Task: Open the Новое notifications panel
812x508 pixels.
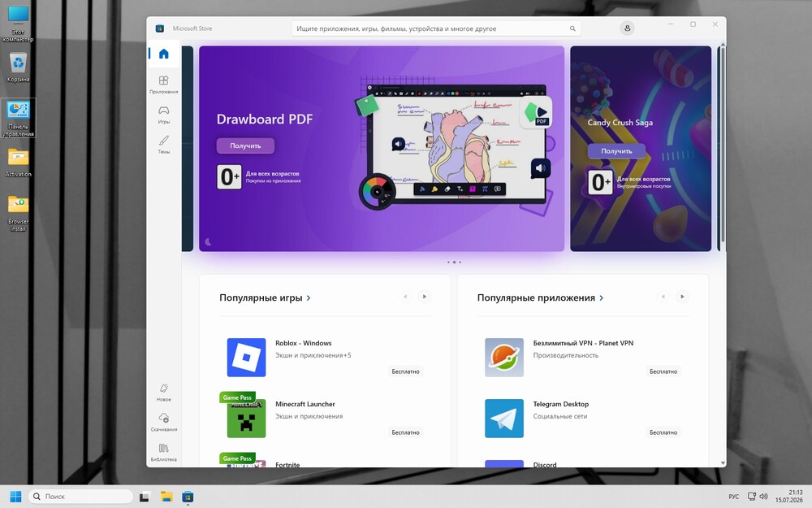Action: point(164,392)
